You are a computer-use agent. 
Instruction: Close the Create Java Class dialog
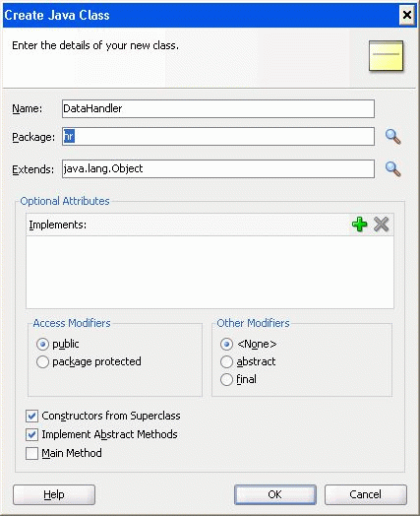407,15
